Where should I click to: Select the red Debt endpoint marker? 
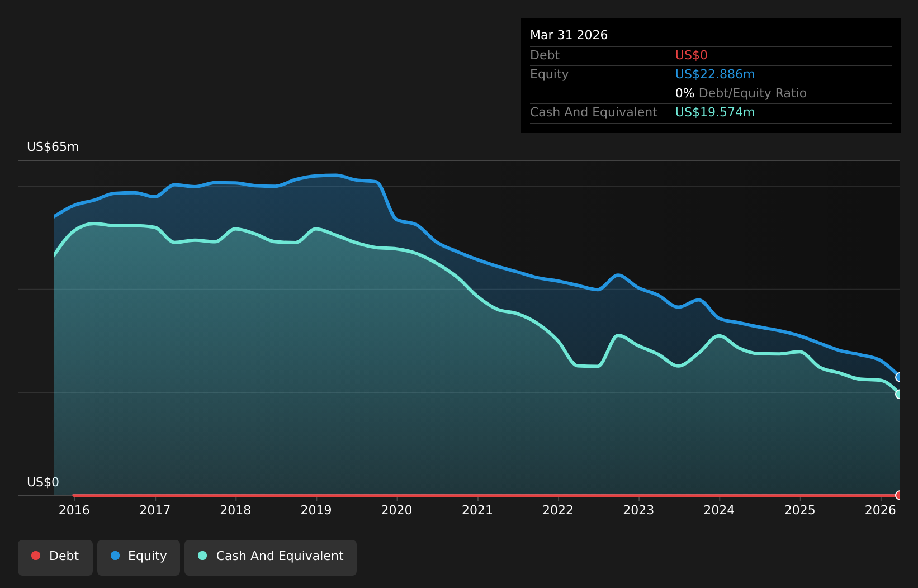899,495
